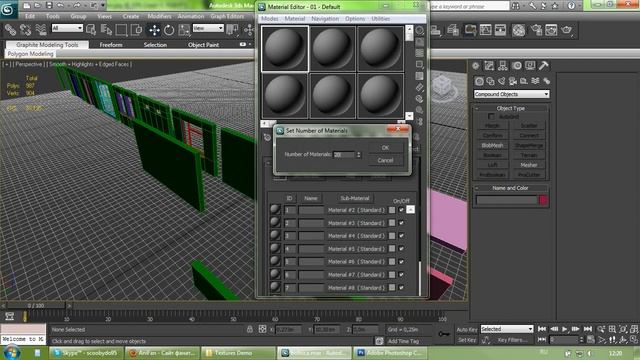This screenshot has height=360, width=640.
Task: Open the Modify panel tab icon
Action: click(x=489, y=66)
